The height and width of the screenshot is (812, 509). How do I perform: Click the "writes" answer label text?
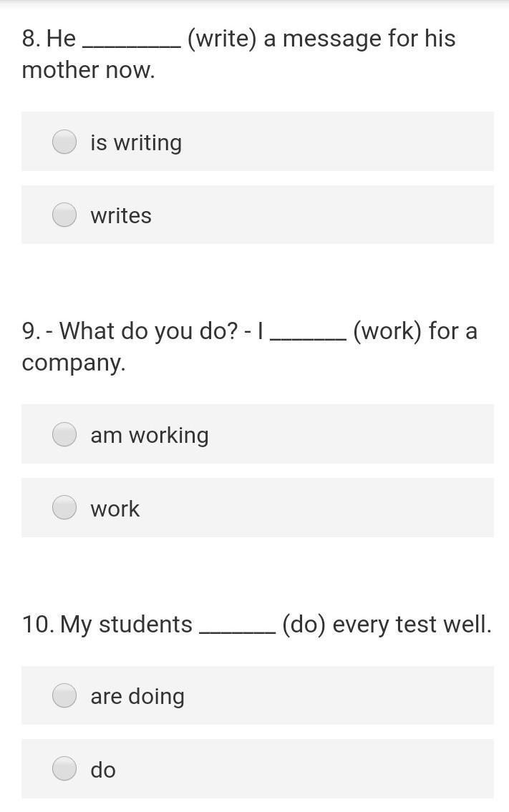click(x=121, y=215)
